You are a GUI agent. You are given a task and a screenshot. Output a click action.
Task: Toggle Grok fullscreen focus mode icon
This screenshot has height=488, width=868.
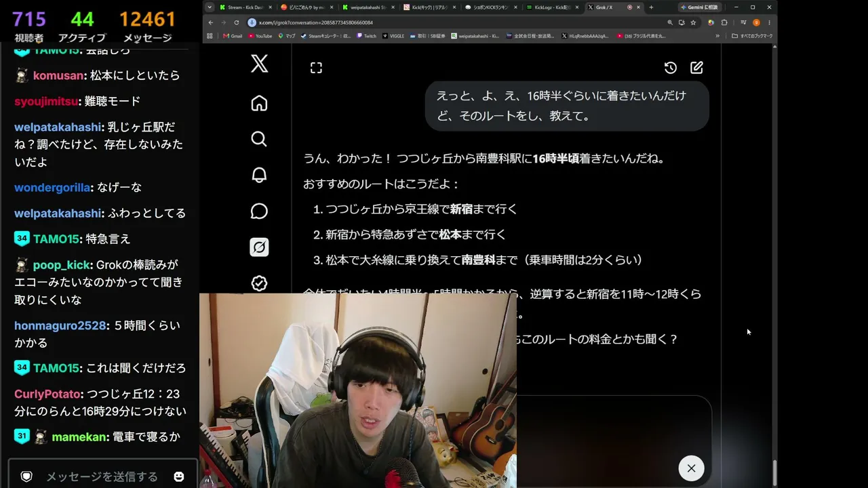click(316, 68)
